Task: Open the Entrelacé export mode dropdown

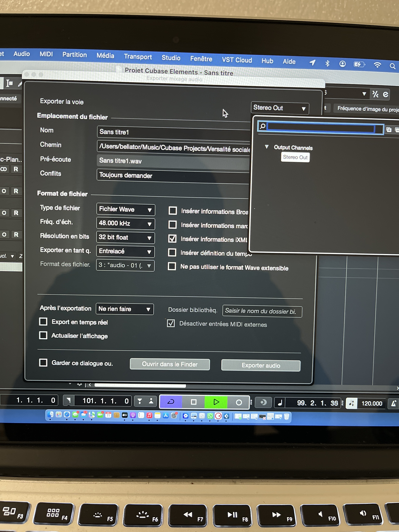Action: (x=125, y=251)
